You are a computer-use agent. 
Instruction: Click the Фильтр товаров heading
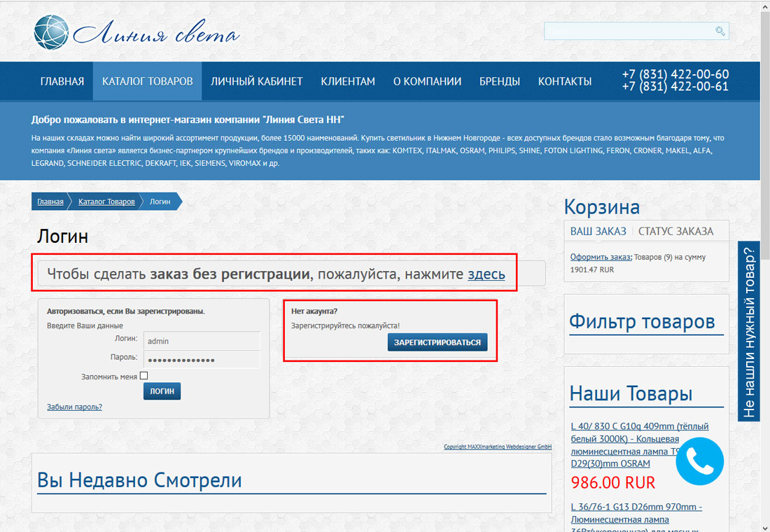(x=642, y=322)
